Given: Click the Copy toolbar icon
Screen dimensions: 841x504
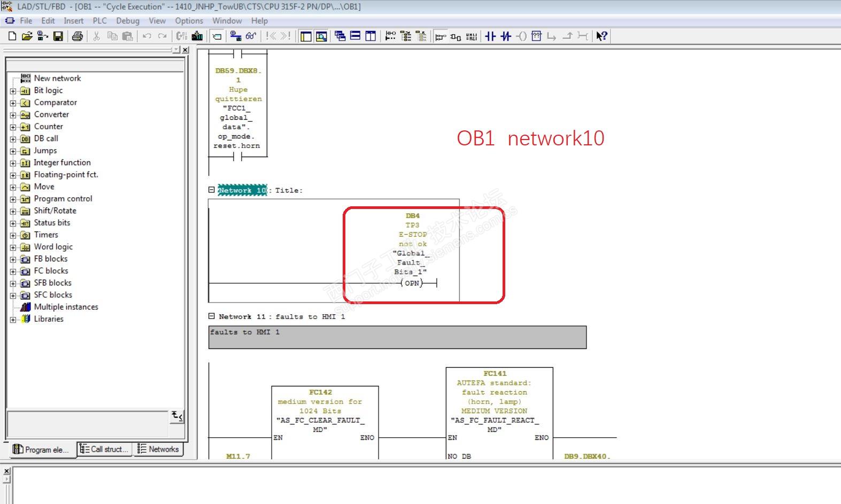Looking at the screenshot, I should [112, 36].
